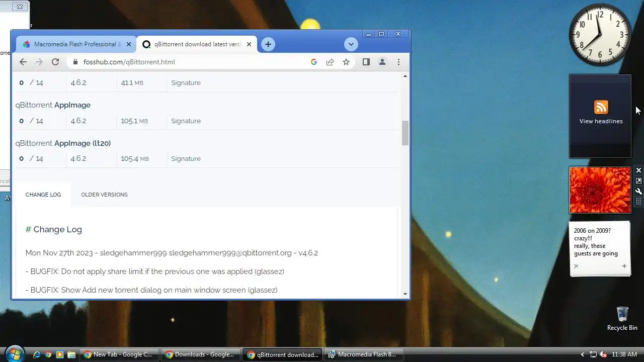Viewport: 644px width, 362px height.
Task: Open Signature link for 105.4 MB AppImage
Action: tap(186, 158)
